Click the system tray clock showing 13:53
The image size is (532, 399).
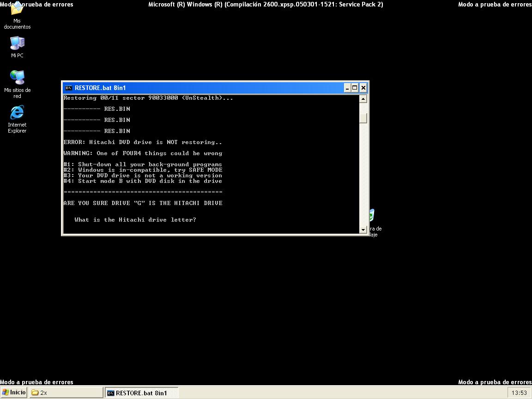[519, 393]
